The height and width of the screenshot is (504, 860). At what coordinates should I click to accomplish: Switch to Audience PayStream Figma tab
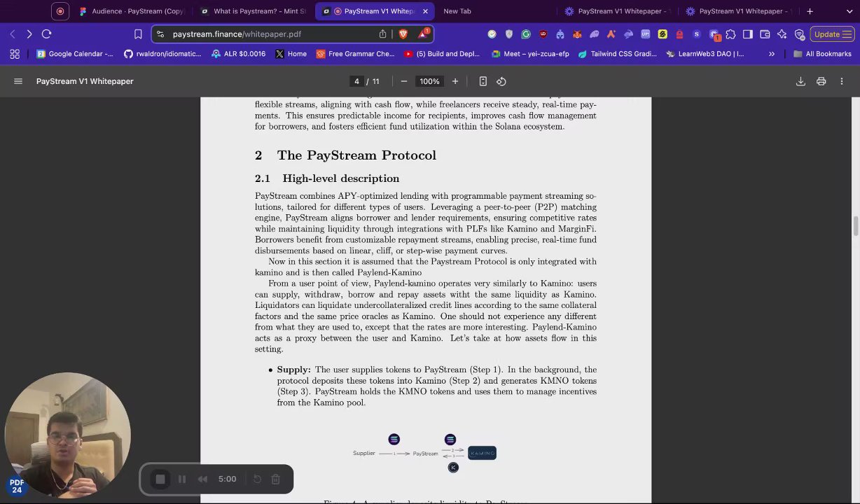pos(133,11)
